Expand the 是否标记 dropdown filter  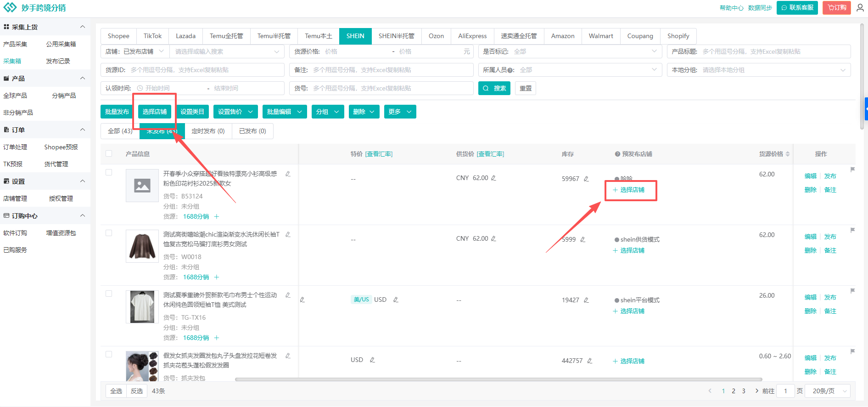tap(569, 51)
